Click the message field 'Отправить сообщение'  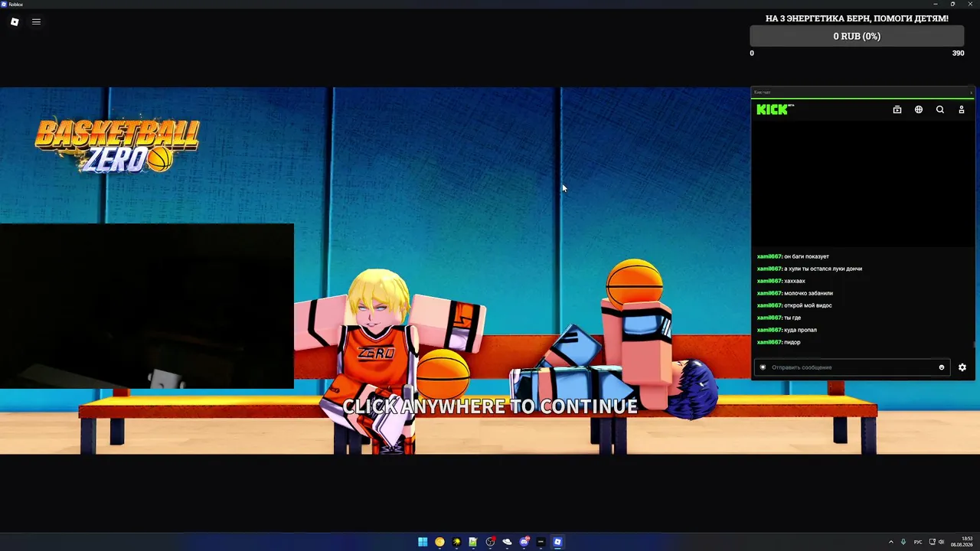click(x=852, y=367)
